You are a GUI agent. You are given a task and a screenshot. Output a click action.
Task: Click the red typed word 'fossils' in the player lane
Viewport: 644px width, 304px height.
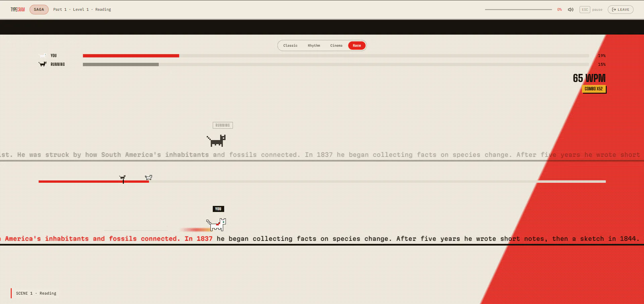(123, 239)
